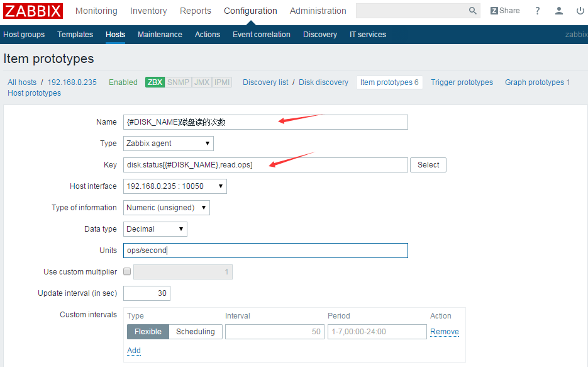The height and width of the screenshot is (367, 588).
Task: Open the Type dropdown Zabbix agent
Action: pos(169,144)
